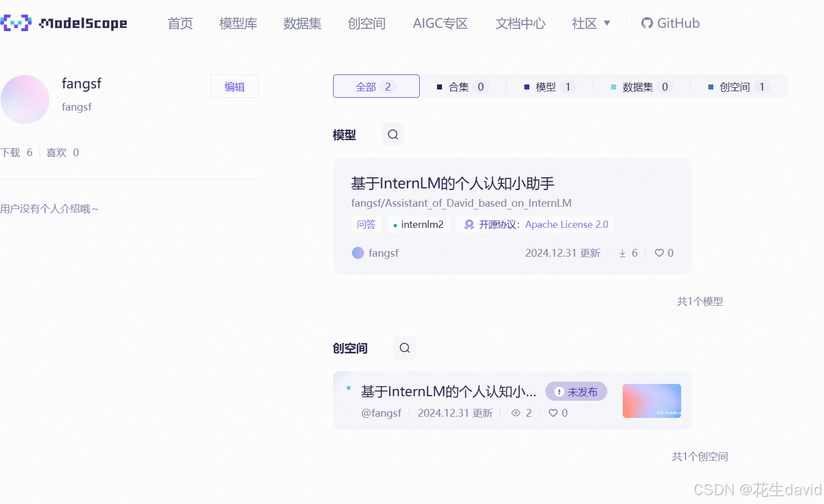Open the GitHub link icon
Screen dimensions: 824x504
647,23
